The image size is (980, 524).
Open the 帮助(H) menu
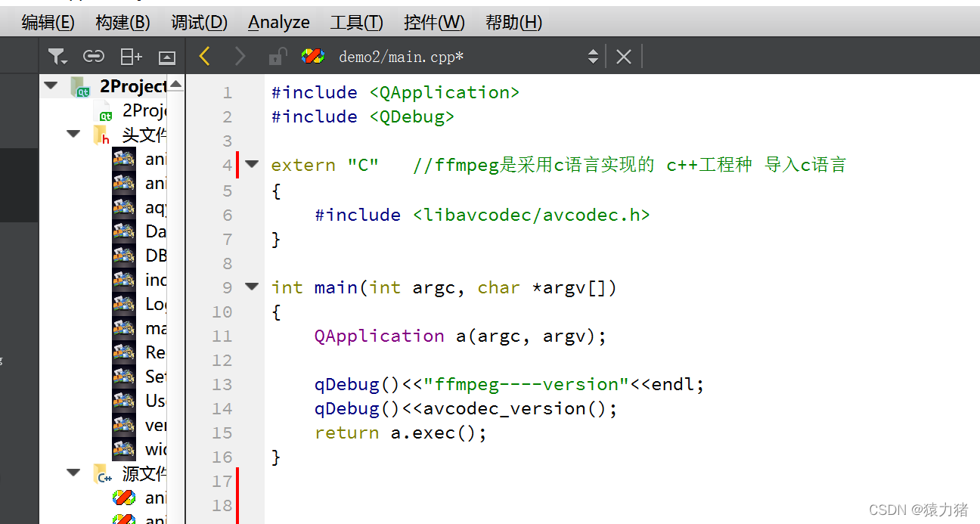pos(513,23)
